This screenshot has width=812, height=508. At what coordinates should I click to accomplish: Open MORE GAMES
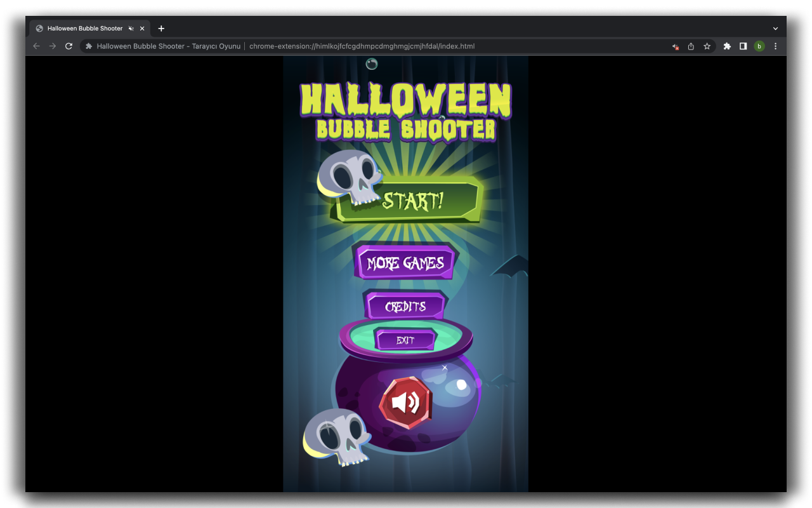(405, 262)
